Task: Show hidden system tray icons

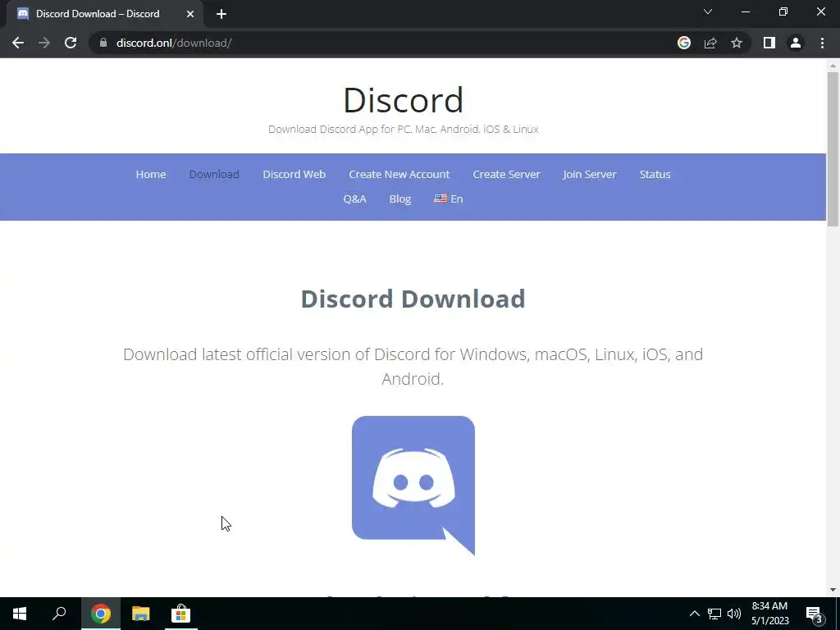Action: click(694, 614)
